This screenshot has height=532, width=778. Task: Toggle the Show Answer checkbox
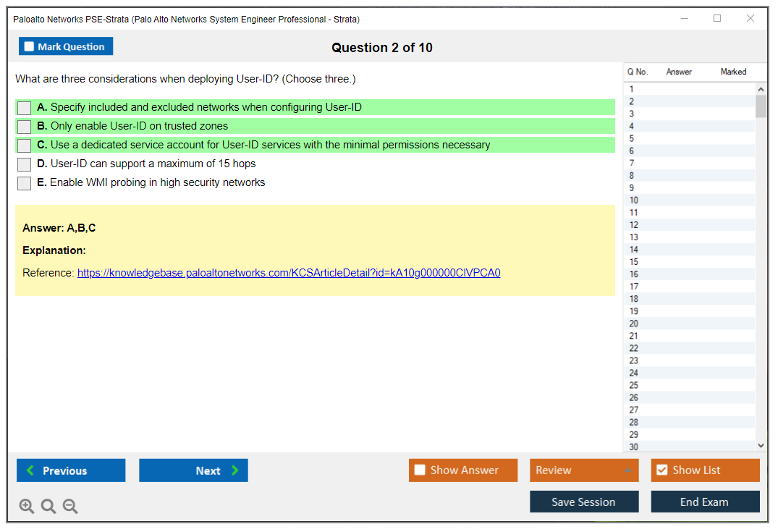(420, 470)
